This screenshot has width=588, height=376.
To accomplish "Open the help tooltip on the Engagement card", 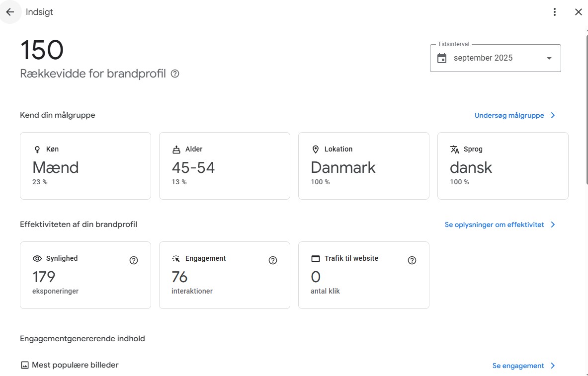I will [273, 260].
